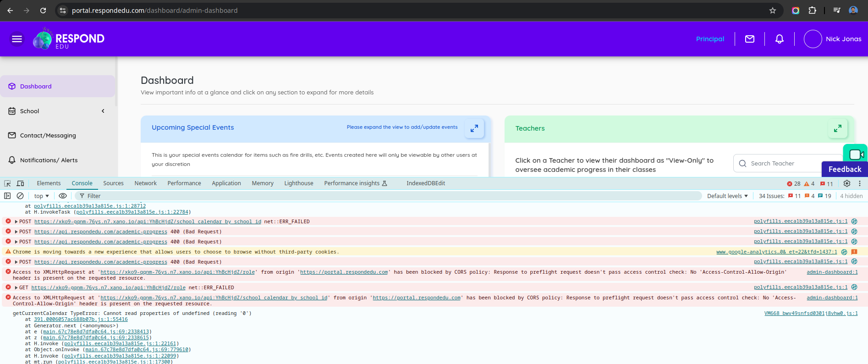Open the top JavaScript context dropdown

click(41, 196)
